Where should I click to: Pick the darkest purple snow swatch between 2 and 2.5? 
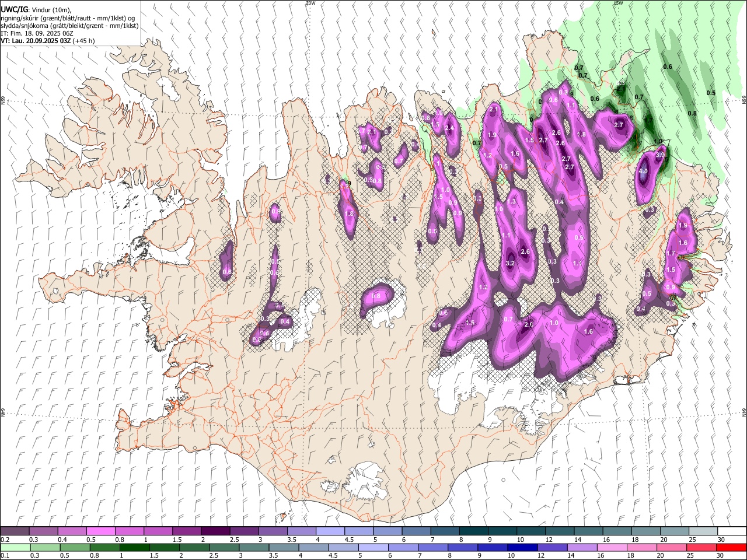pos(215,531)
